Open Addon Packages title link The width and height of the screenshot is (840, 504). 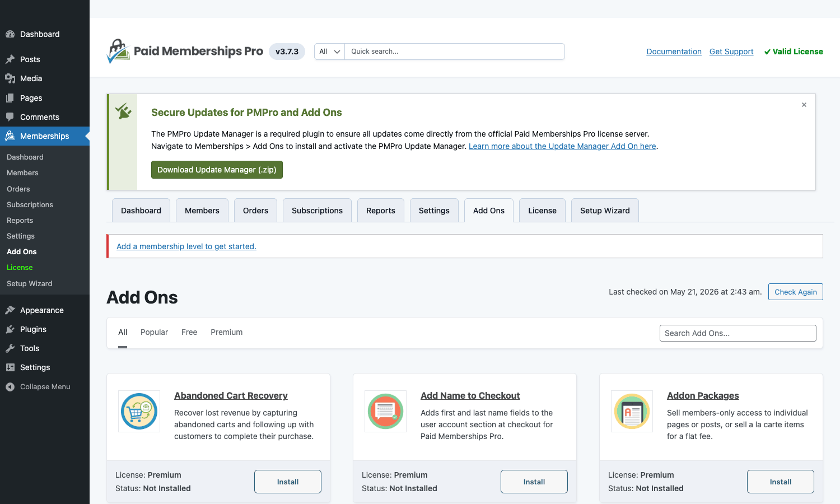703,395
